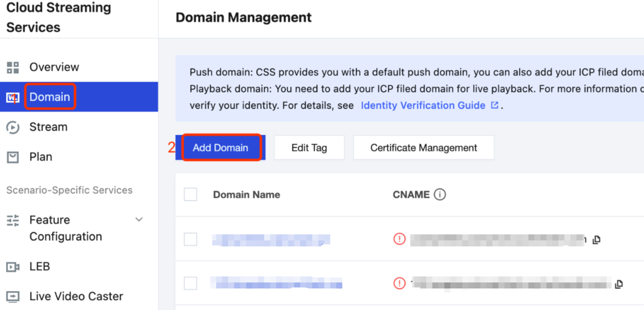Image resolution: width=644 pixels, height=310 pixels.
Task: Click the Feature Configuration sliders icon
Action: coord(13,220)
